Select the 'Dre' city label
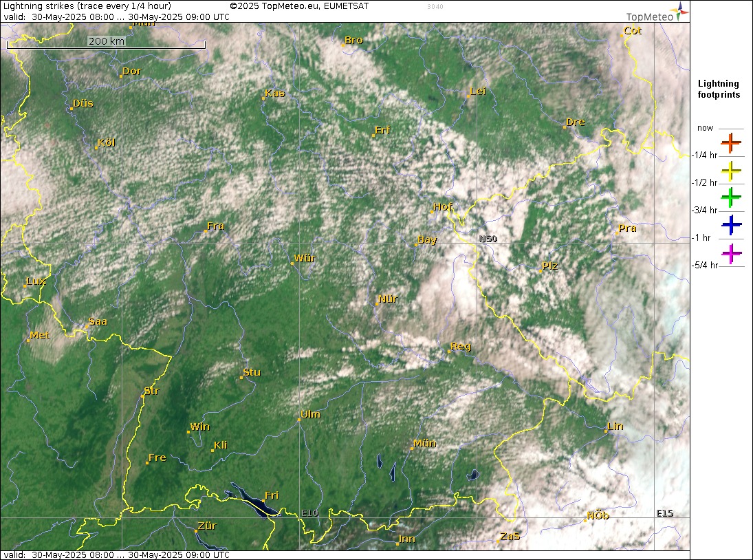 pyautogui.click(x=576, y=122)
